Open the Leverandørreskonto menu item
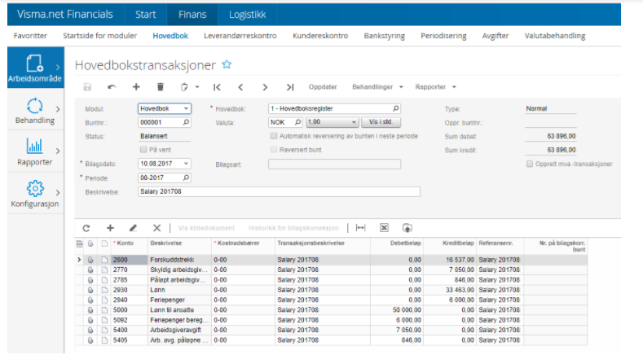The width and height of the screenshot is (643, 364). [x=239, y=36]
